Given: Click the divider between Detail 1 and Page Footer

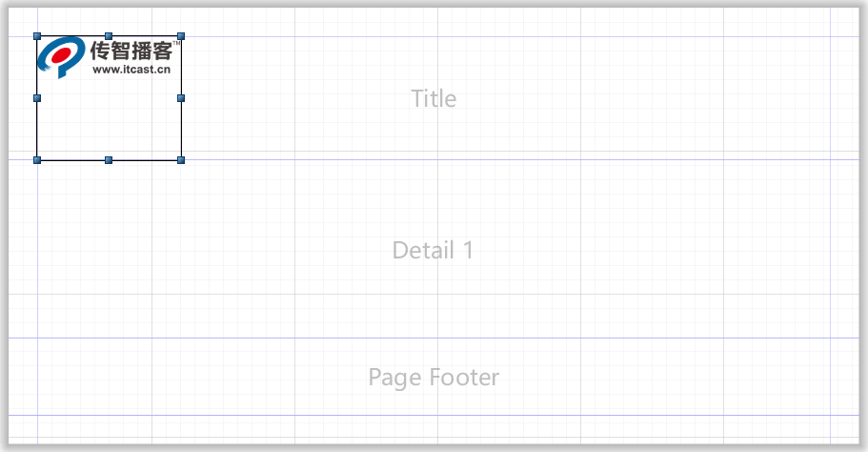Looking at the screenshot, I should [434, 338].
